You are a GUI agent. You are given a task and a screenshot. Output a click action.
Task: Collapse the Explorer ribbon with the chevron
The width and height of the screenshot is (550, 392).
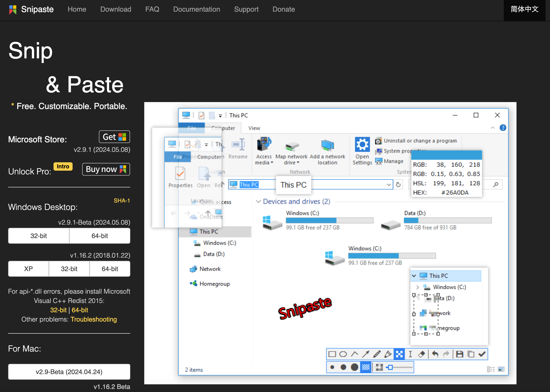pyautogui.click(x=493, y=128)
